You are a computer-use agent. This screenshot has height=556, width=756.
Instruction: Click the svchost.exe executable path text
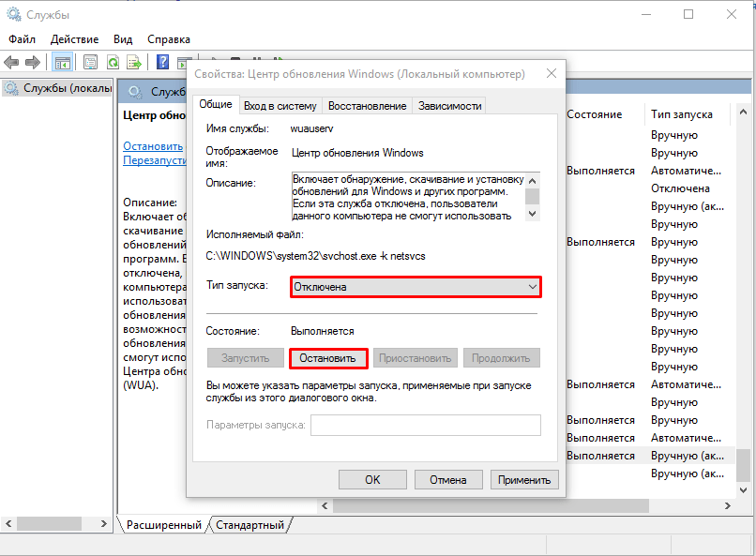coord(315,256)
